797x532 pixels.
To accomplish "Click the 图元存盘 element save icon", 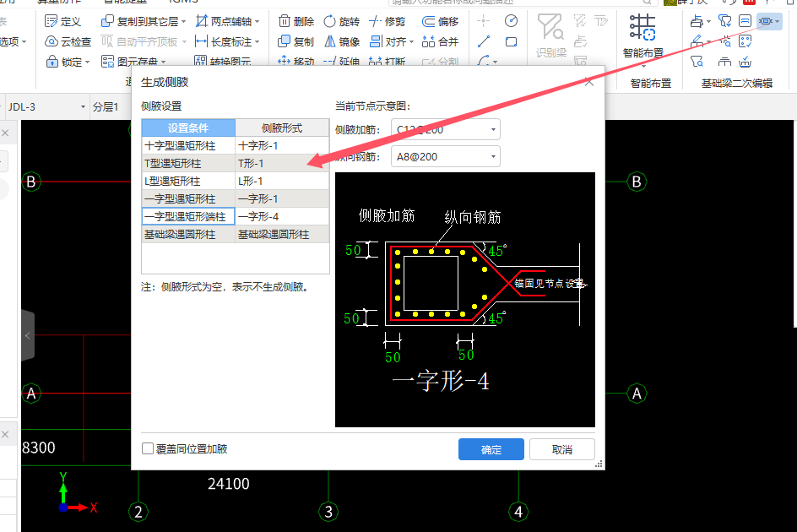I will [x=107, y=62].
